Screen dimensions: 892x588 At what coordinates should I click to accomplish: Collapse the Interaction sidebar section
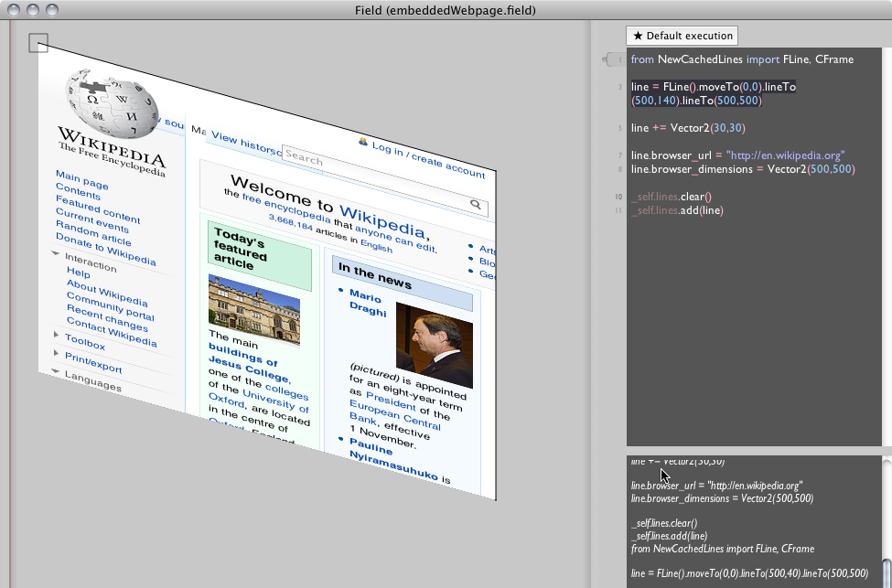coord(56,253)
